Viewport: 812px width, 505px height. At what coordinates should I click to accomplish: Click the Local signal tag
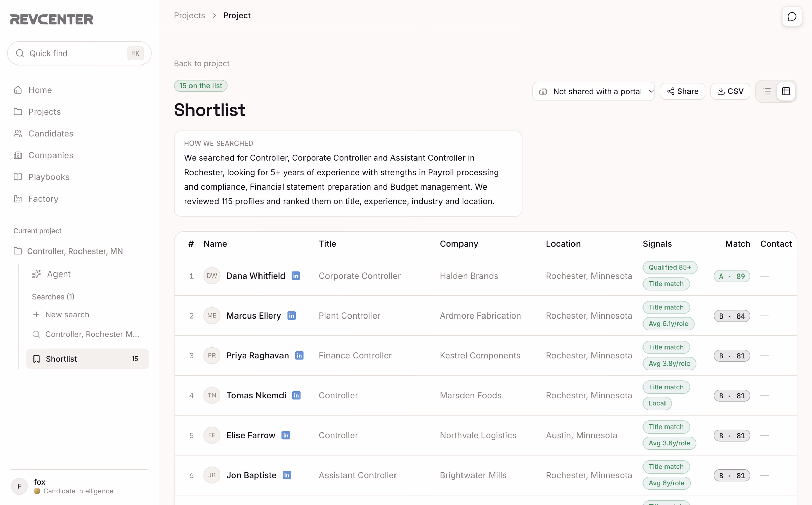[657, 403]
